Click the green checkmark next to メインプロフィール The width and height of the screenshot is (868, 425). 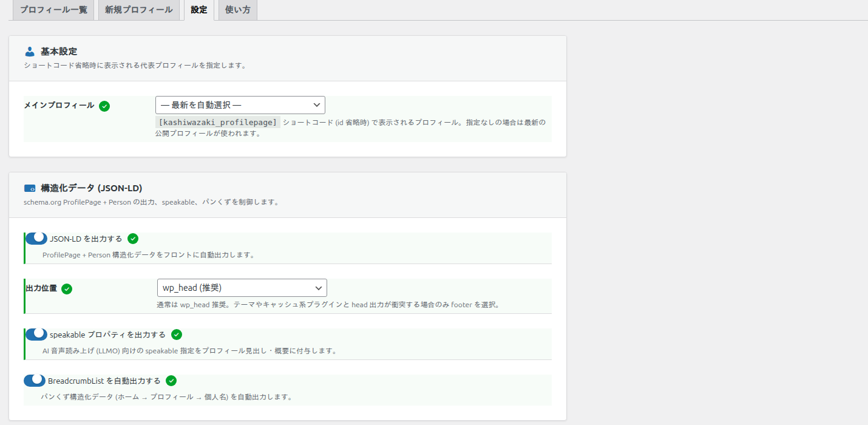click(104, 106)
